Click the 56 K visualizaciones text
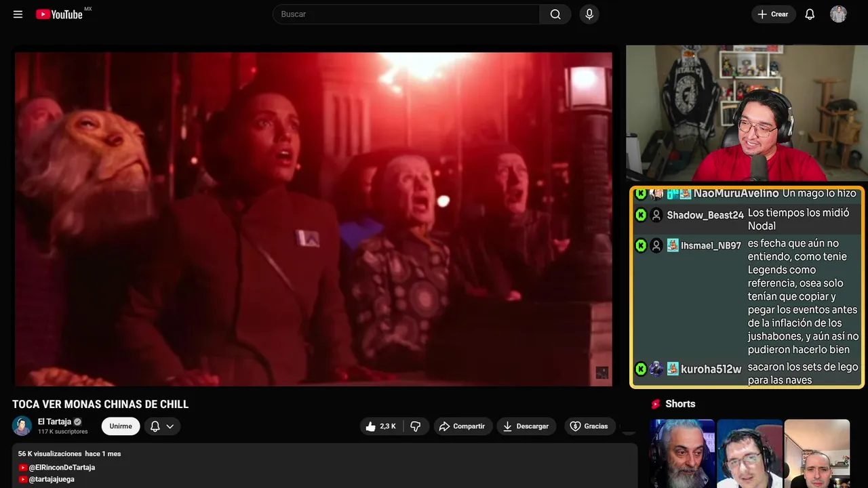This screenshot has height=488, width=868. pos(50,453)
